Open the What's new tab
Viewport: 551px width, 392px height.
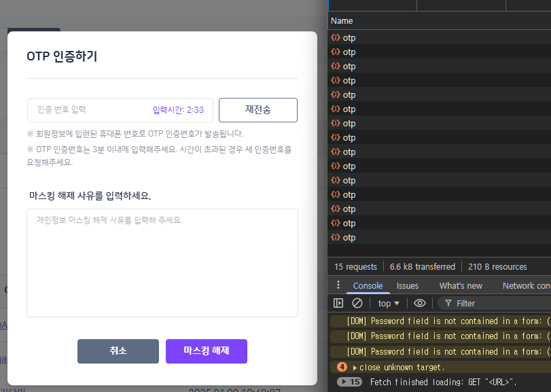pyautogui.click(x=461, y=285)
